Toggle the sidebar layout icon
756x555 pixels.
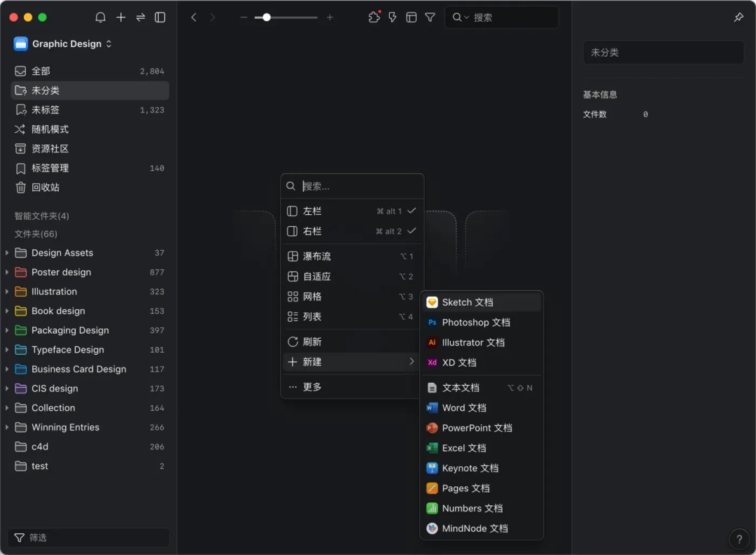160,17
